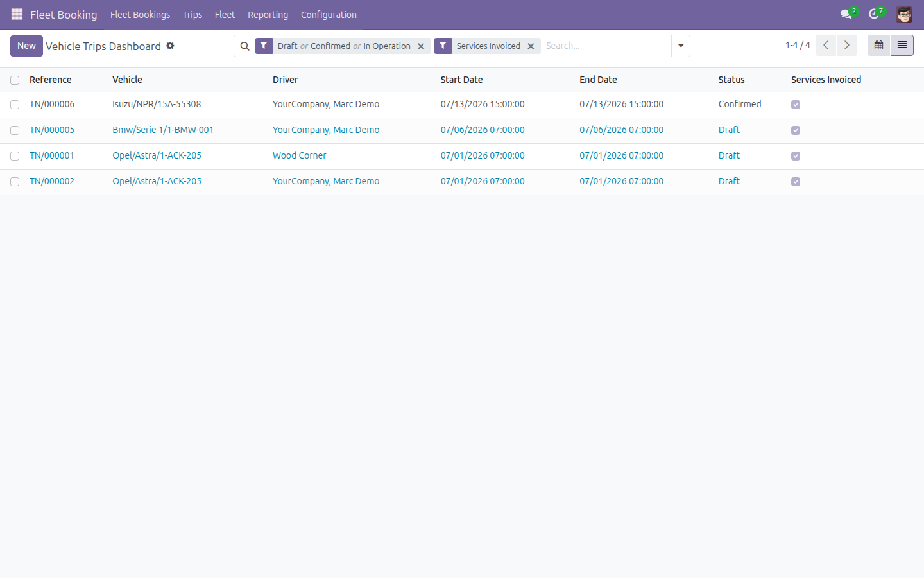The height and width of the screenshot is (578, 924).
Task: Click driver Wood Corner
Action: (x=299, y=155)
